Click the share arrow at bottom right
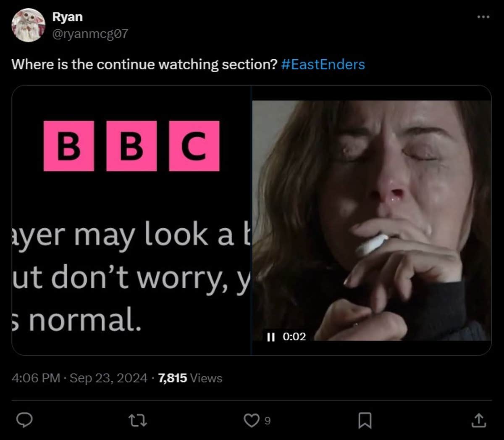This screenshot has width=504, height=440. [x=478, y=419]
